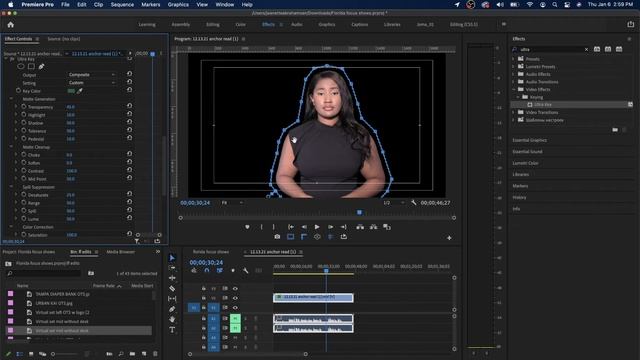
Task: Toggle Choke animation stopwatch
Action: coord(24,155)
